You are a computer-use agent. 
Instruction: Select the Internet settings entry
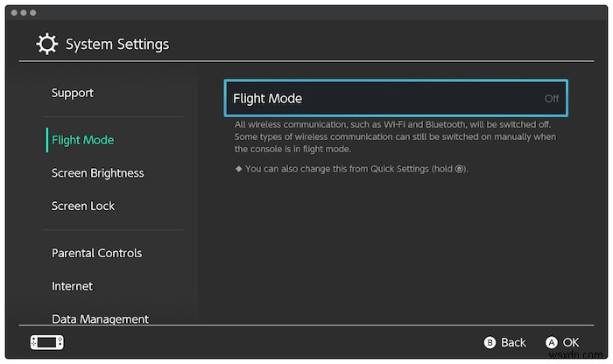[x=73, y=286]
